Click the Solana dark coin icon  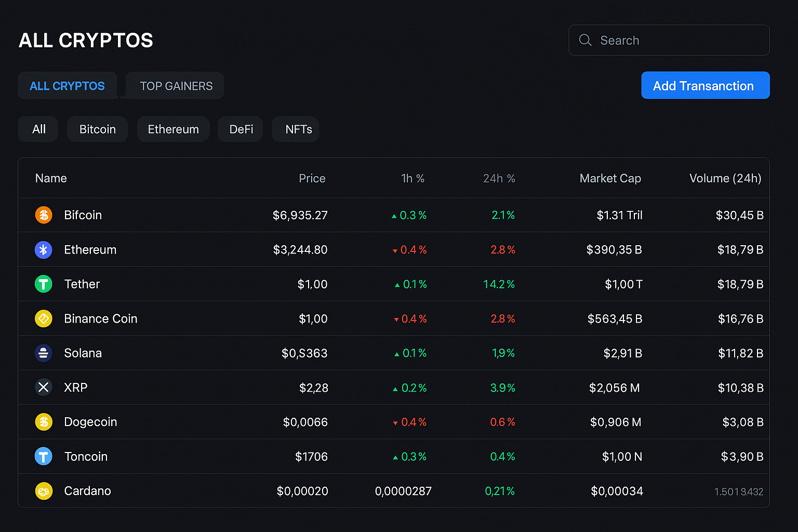[x=44, y=353]
